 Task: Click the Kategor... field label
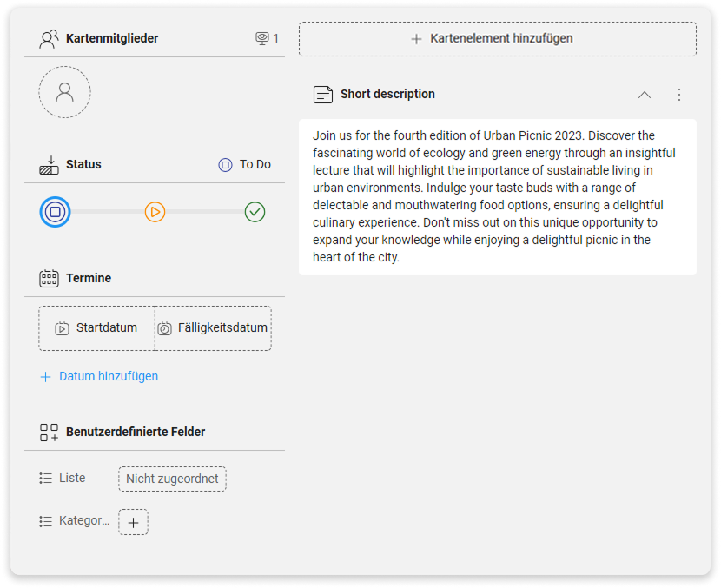[x=84, y=520]
